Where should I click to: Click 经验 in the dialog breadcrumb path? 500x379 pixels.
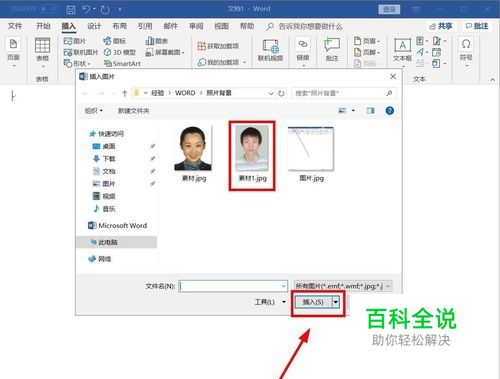(157, 93)
